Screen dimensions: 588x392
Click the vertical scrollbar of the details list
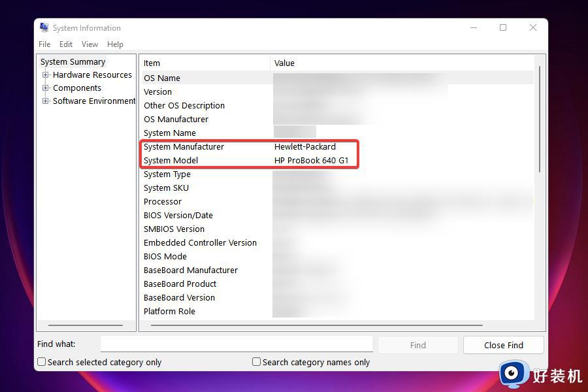[540, 120]
